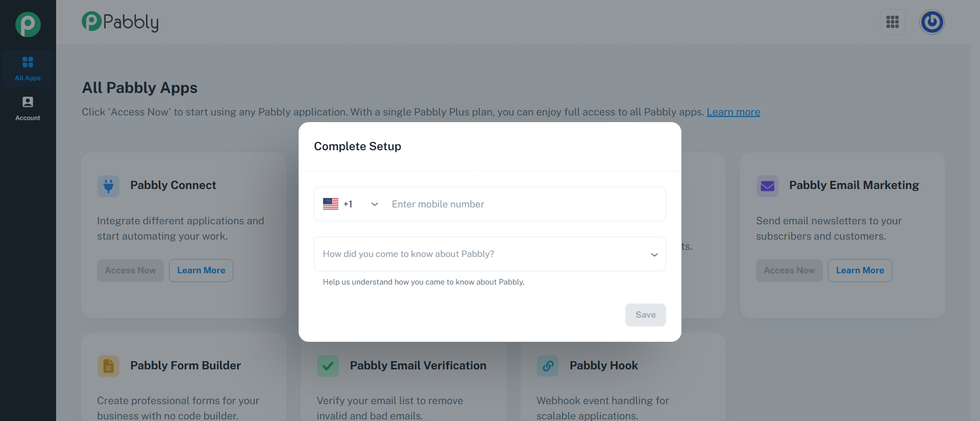The image size is (980, 421).
Task: Click the Pabbly Email Marketing envelope icon
Action: [x=767, y=186]
